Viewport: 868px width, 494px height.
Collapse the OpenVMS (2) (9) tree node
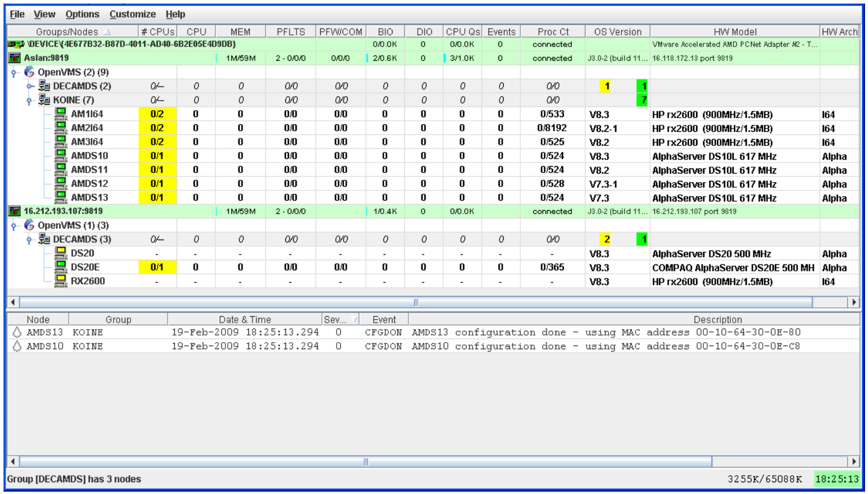(x=14, y=72)
